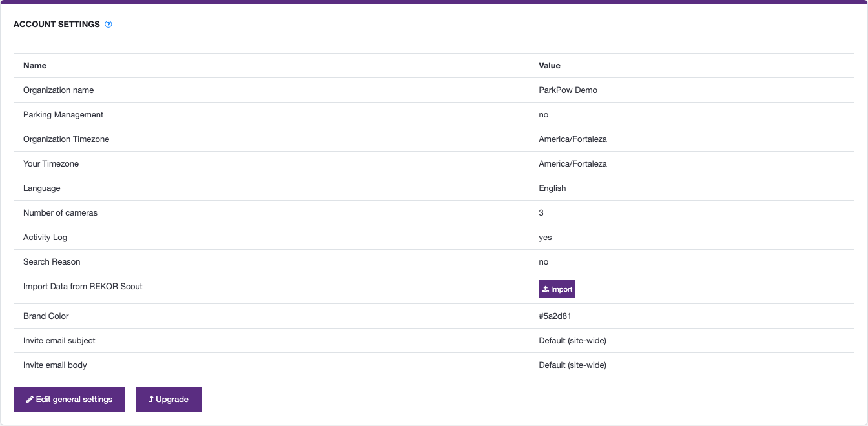The image size is (868, 426).
Task: Select the Parking Management label
Action: point(63,115)
